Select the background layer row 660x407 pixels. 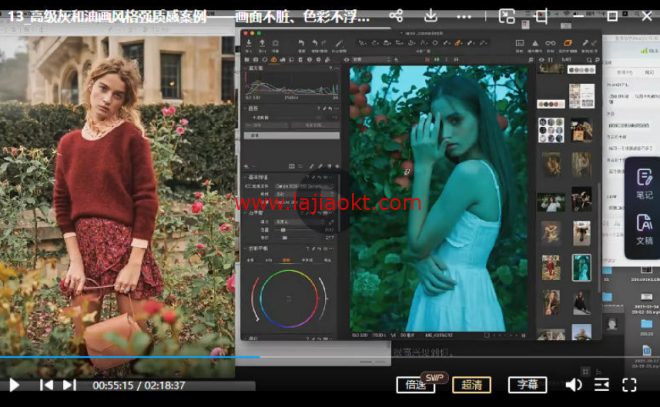click(292, 136)
